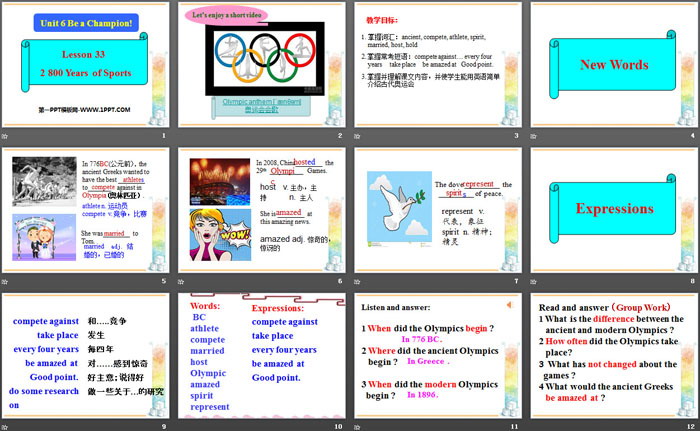Click the animation star icon under slide 3
Image resolution: width=700 pixels, height=431 pixels.
[x=358, y=136]
